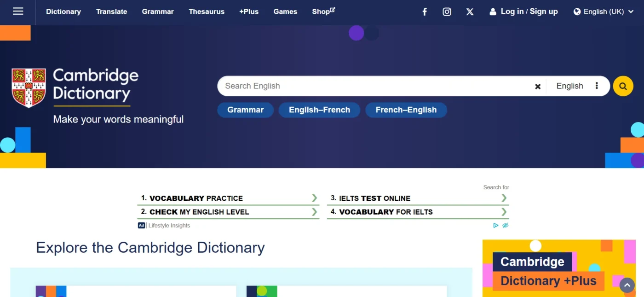Hide the ad using the eye icon
The width and height of the screenshot is (644, 297).
pos(505,226)
